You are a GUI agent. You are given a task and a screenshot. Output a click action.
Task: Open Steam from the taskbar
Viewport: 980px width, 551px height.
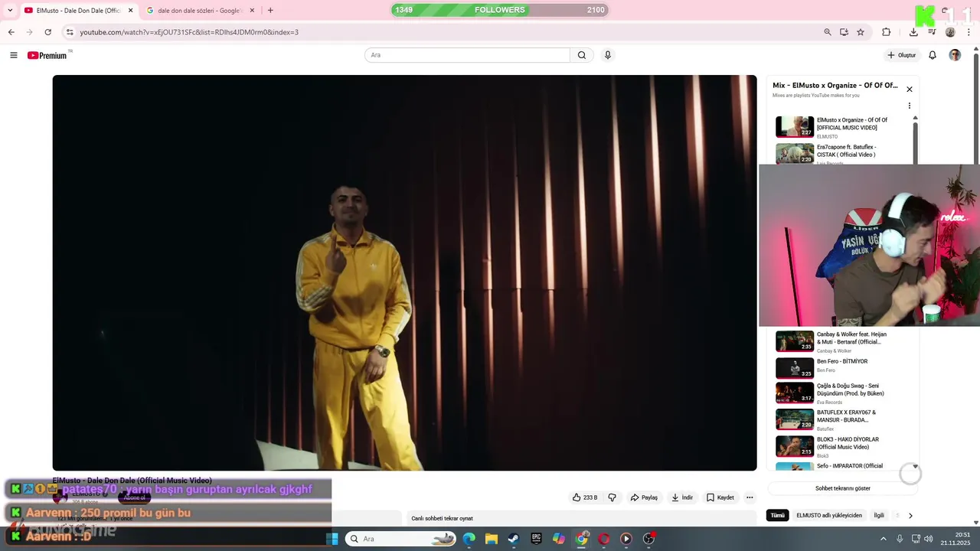pos(514,539)
